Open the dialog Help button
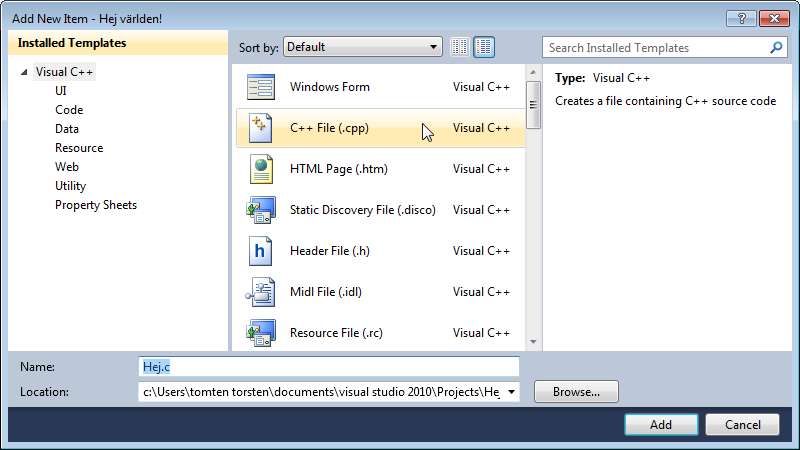This screenshot has height=450, width=800. pyautogui.click(x=741, y=19)
